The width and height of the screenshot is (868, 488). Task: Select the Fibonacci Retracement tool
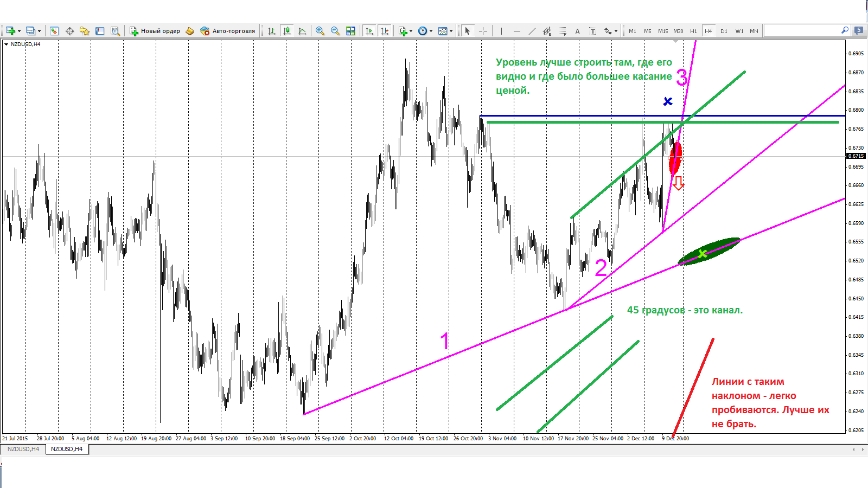[562, 31]
